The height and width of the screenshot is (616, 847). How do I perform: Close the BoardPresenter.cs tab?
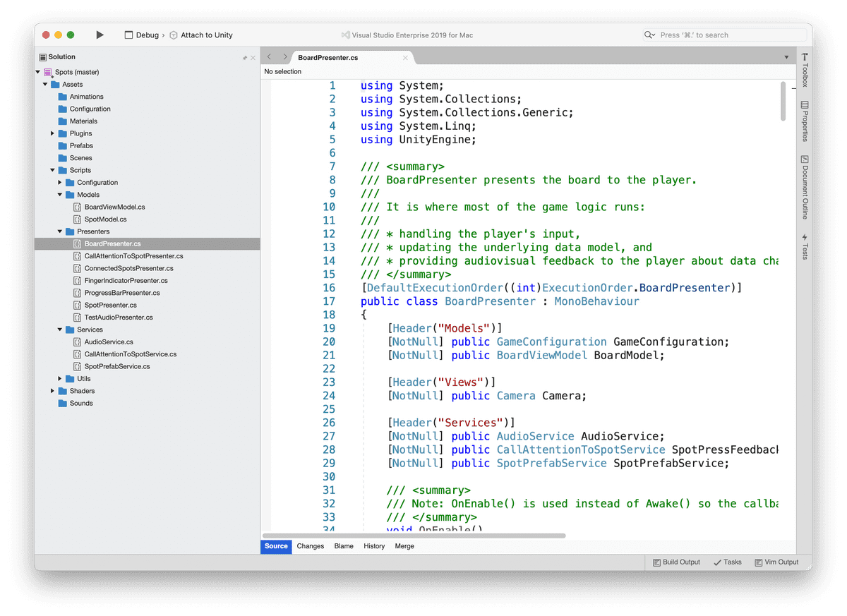point(406,58)
